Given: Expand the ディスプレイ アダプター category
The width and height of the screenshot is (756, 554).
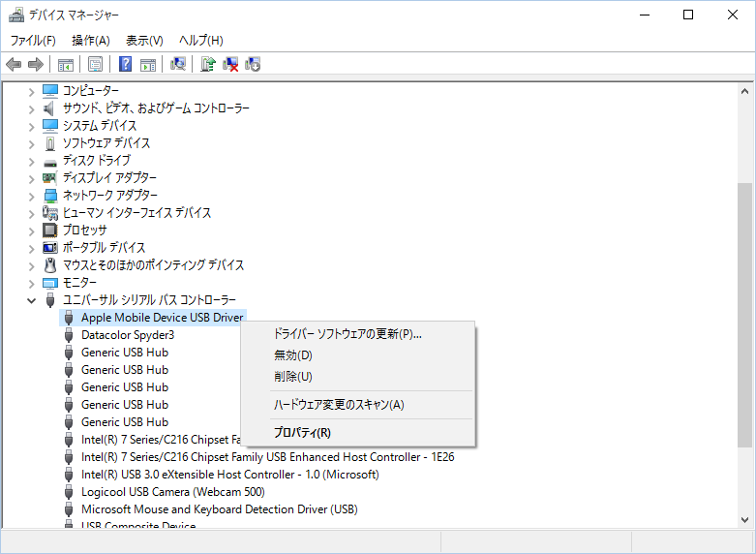Looking at the screenshot, I should click(x=32, y=178).
